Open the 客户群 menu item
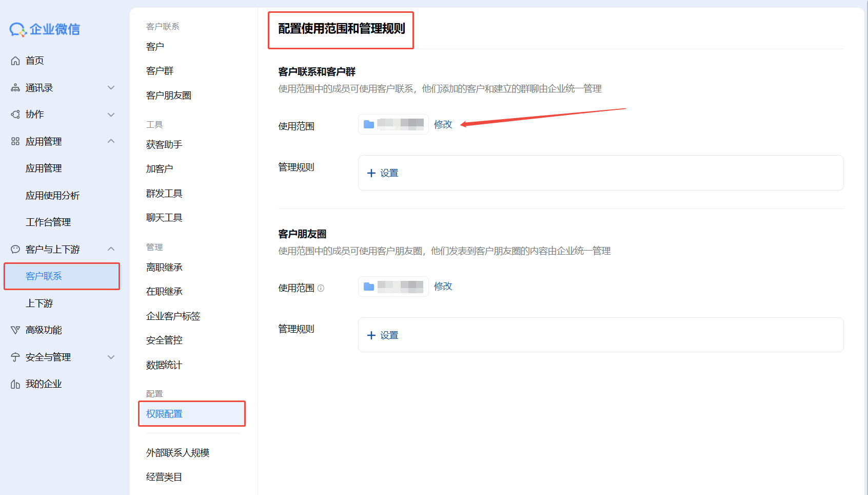This screenshot has width=868, height=495. click(160, 71)
